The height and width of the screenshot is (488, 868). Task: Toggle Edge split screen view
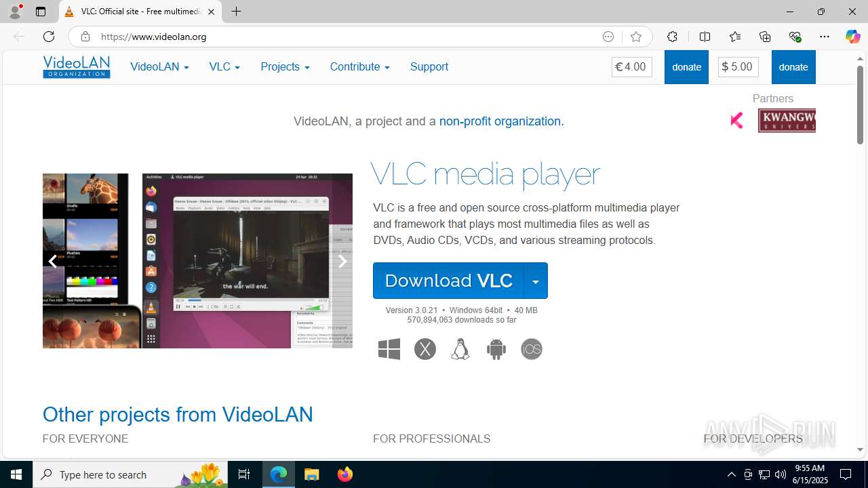(x=705, y=37)
